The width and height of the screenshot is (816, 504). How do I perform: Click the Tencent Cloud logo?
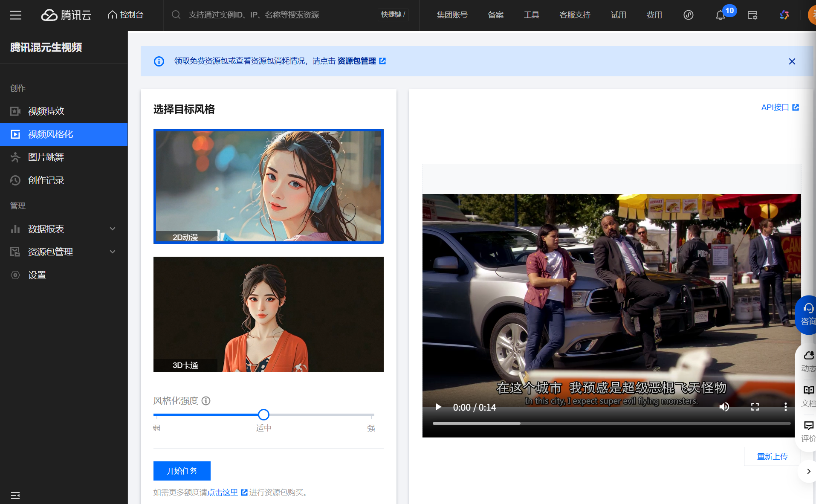[66, 15]
